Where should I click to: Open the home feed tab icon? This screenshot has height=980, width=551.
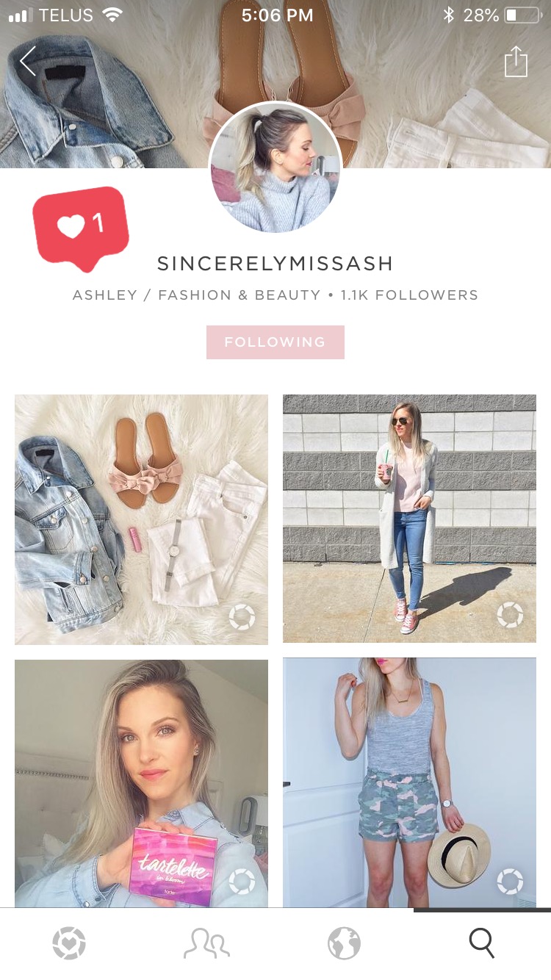(x=69, y=943)
